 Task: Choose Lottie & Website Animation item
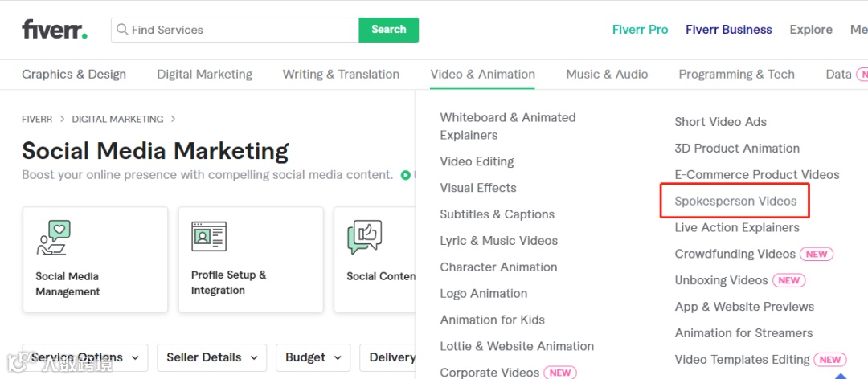[x=517, y=346]
